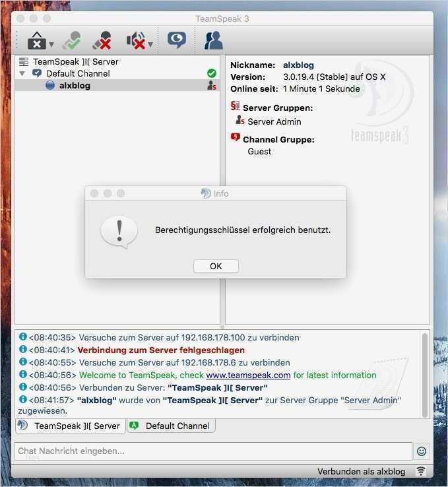Click the disconnect from server toolbar icon
Viewport: 448px width, 487px height.
click(x=37, y=41)
